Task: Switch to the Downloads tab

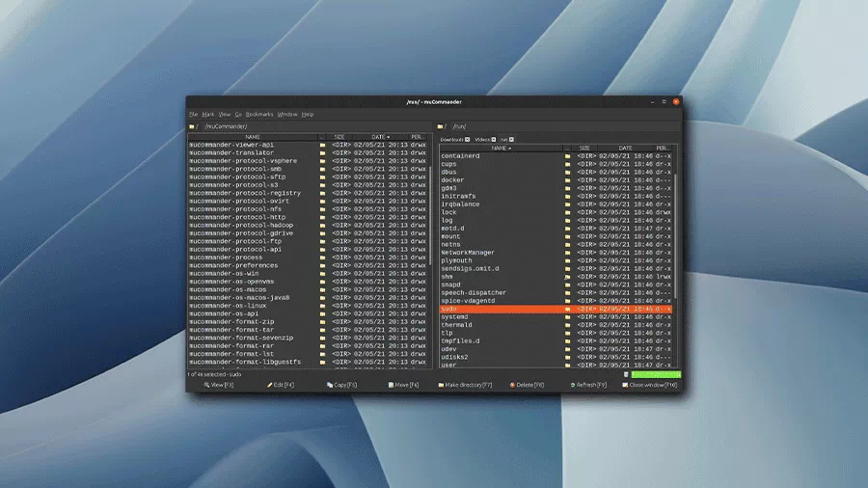Action: [x=451, y=140]
